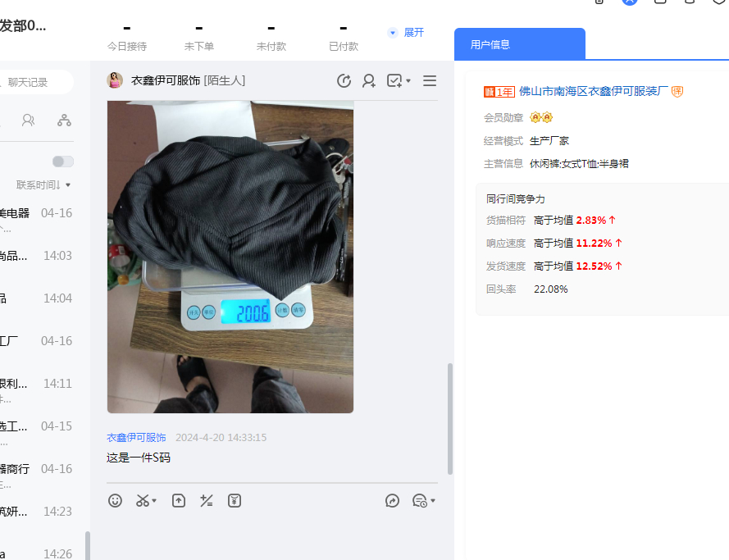Click the 1年 membership badge

pyautogui.click(x=499, y=92)
